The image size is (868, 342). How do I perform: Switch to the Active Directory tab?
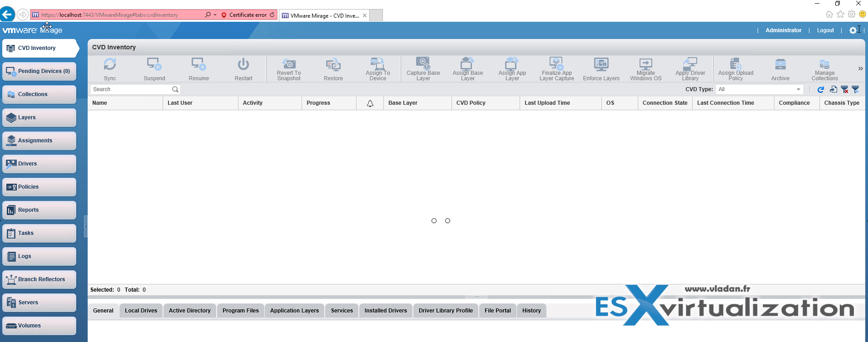click(x=190, y=311)
